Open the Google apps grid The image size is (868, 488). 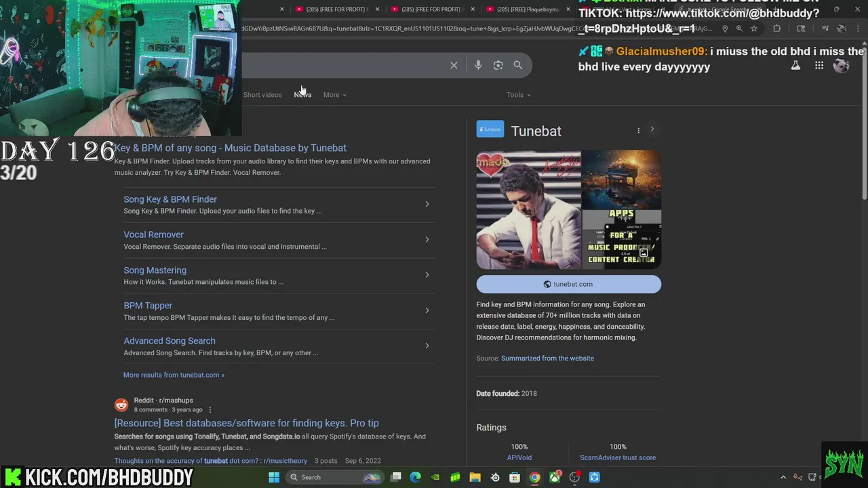tap(819, 66)
